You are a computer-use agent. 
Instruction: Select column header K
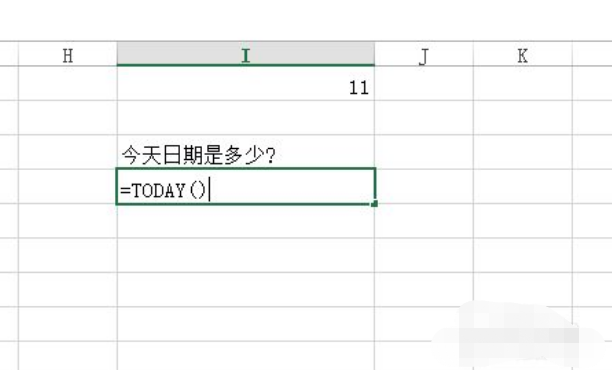click(523, 54)
